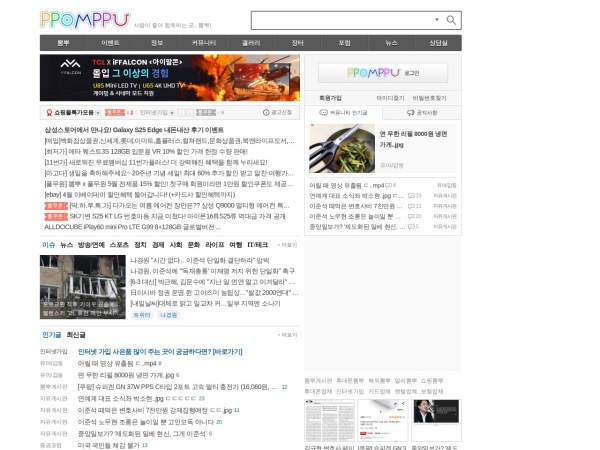Viewport: 600px width, 450px height.
Task: Click the 휴대폰뽐뿌 link in lower right
Action: point(350,381)
